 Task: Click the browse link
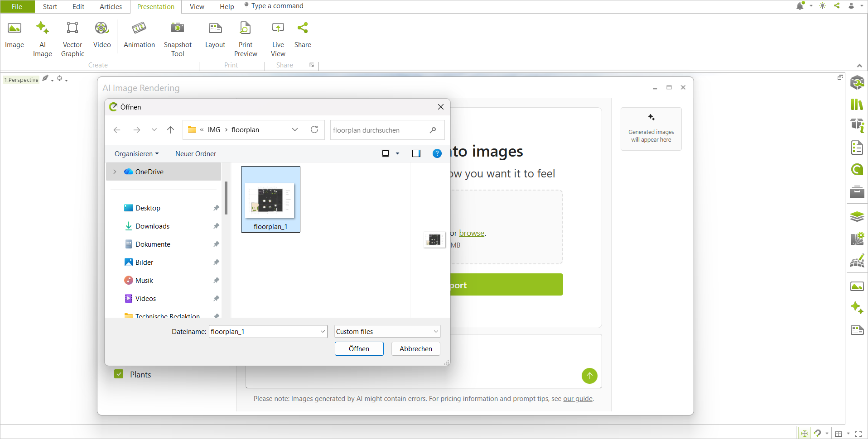click(x=472, y=233)
